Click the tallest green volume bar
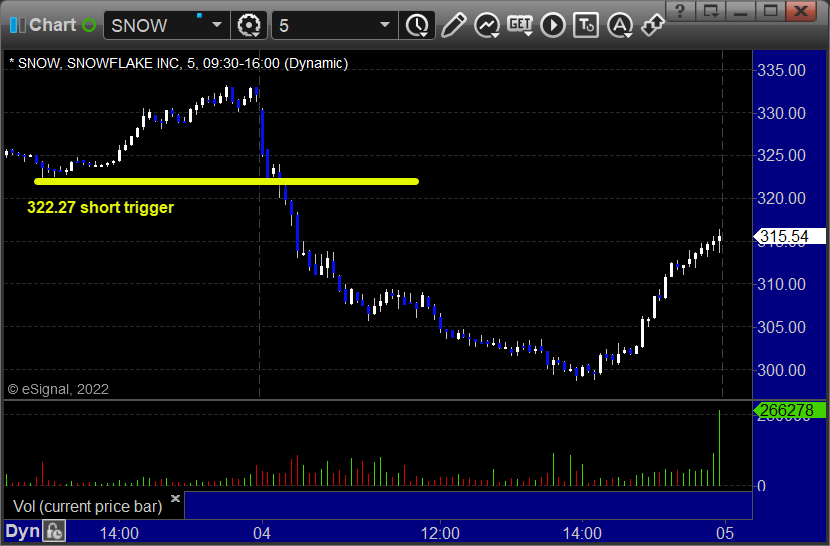The width and height of the screenshot is (830, 546). tap(719, 448)
